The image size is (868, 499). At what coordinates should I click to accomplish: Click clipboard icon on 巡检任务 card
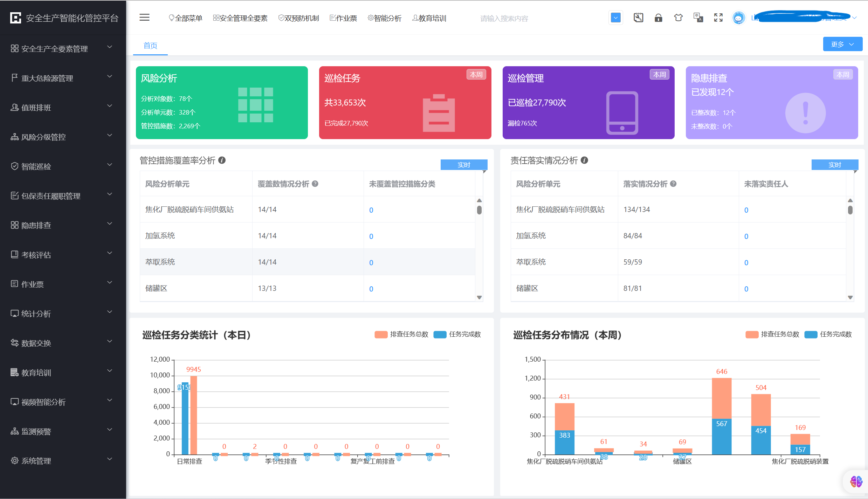click(439, 113)
